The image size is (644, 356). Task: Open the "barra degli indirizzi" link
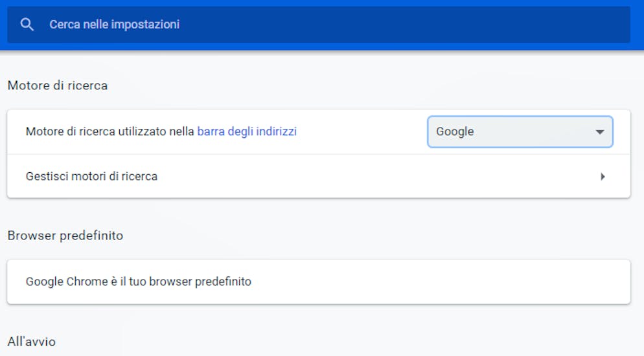click(247, 131)
